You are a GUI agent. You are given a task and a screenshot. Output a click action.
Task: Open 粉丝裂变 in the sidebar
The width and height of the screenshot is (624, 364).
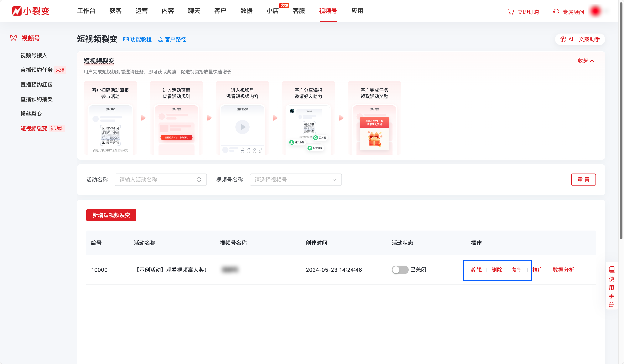31,114
